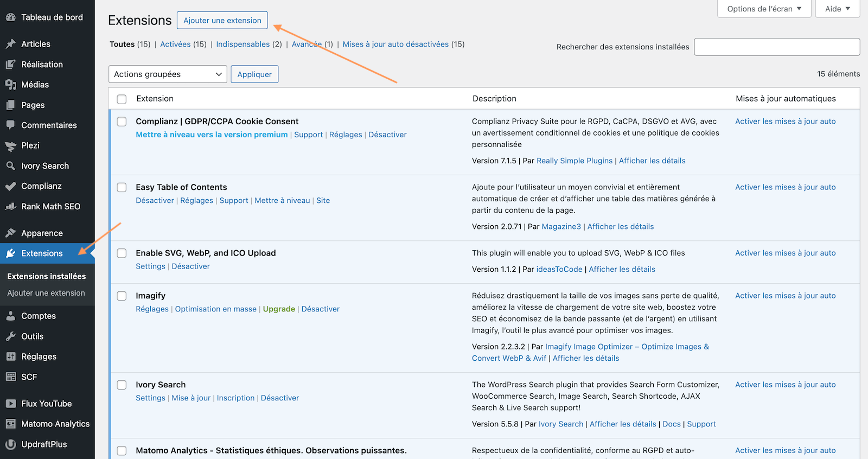Screen dimensions: 868x459
Task: Open the Réglages sidebar menu
Action: [x=47, y=356]
